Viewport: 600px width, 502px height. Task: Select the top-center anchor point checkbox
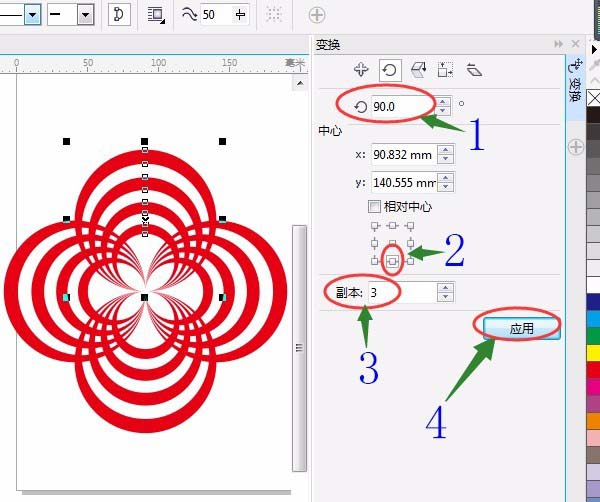(392, 226)
